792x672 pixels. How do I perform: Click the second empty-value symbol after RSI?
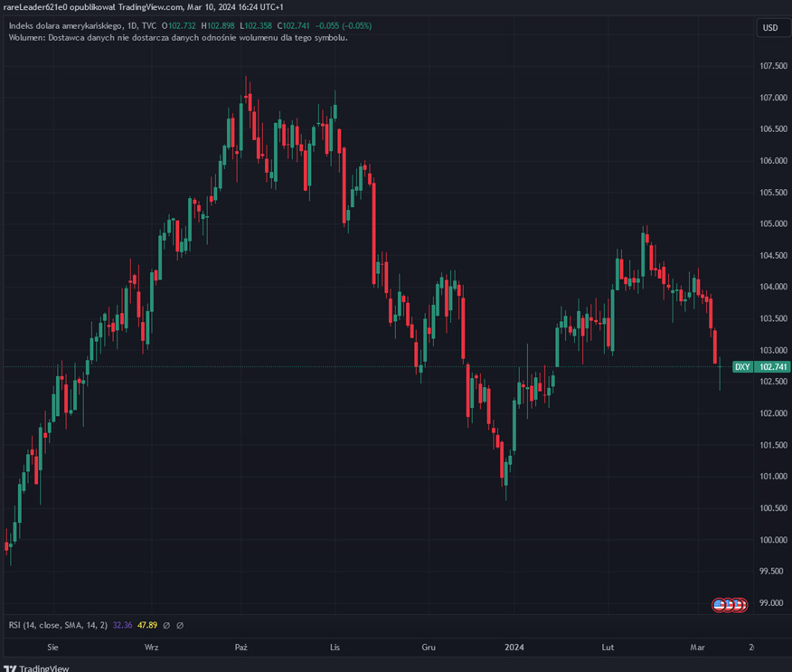tap(180, 625)
